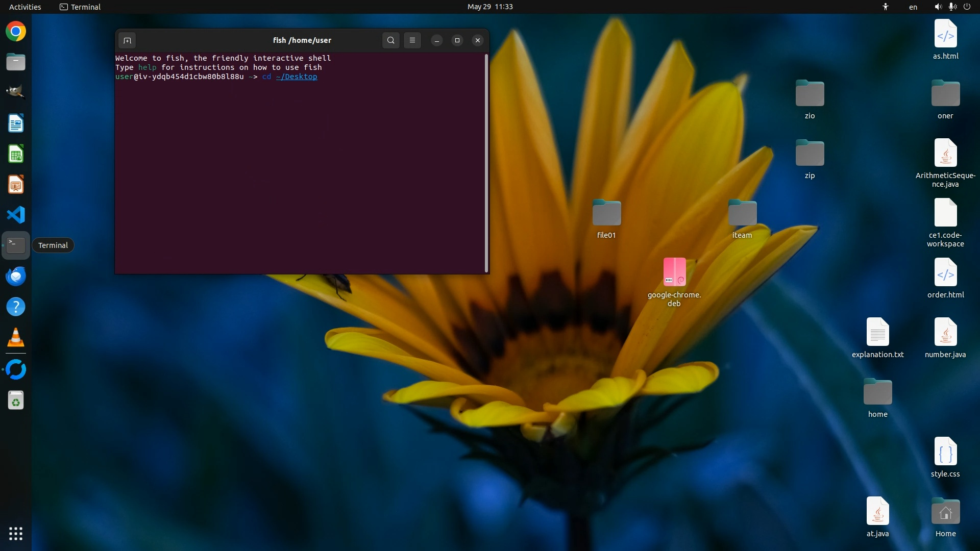Open the Trash from the dock
Image resolution: width=980 pixels, height=551 pixels.
16,400
